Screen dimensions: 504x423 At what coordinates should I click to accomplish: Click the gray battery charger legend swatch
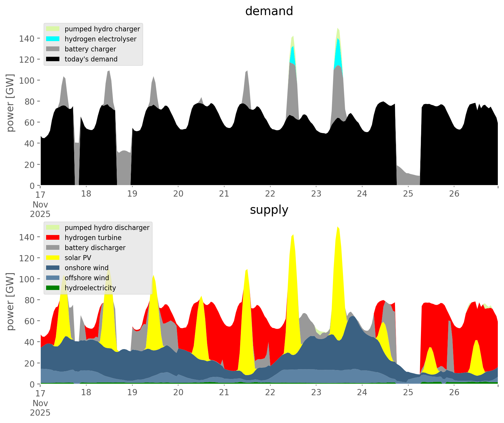(x=53, y=49)
